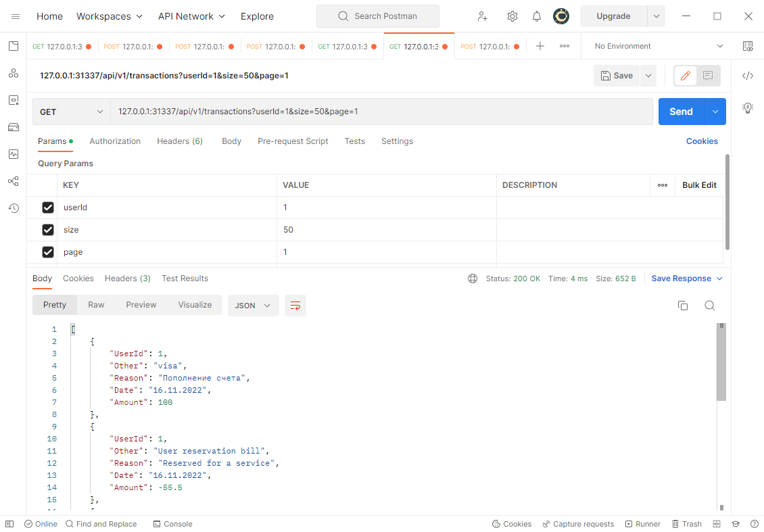Screen dimensions: 764x532
Task: Open the Environments panel
Action: pos(14,99)
